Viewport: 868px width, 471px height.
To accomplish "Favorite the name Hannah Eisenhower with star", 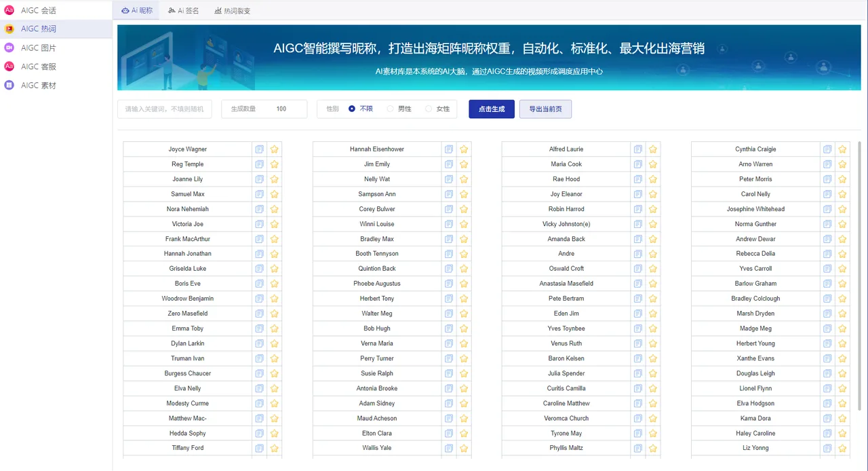I will tap(464, 149).
